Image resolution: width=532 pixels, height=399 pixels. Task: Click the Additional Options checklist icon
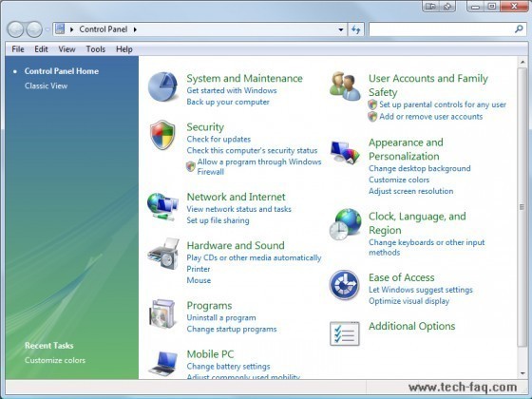[344, 333]
